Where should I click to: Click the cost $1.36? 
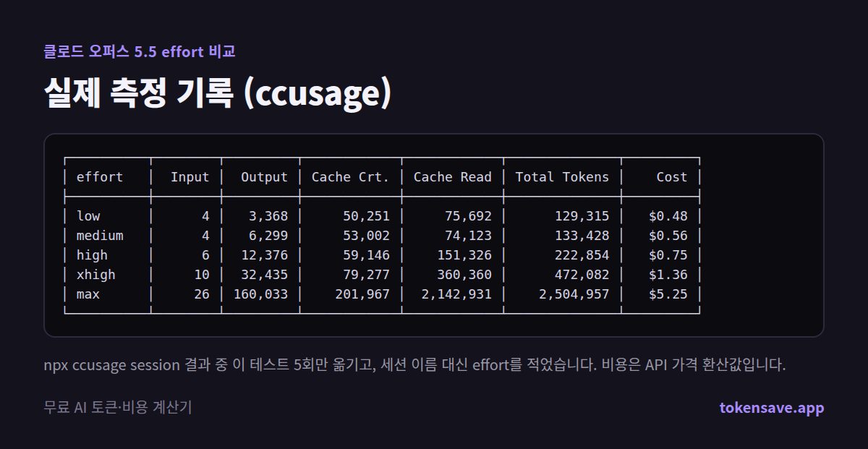pos(668,274)
